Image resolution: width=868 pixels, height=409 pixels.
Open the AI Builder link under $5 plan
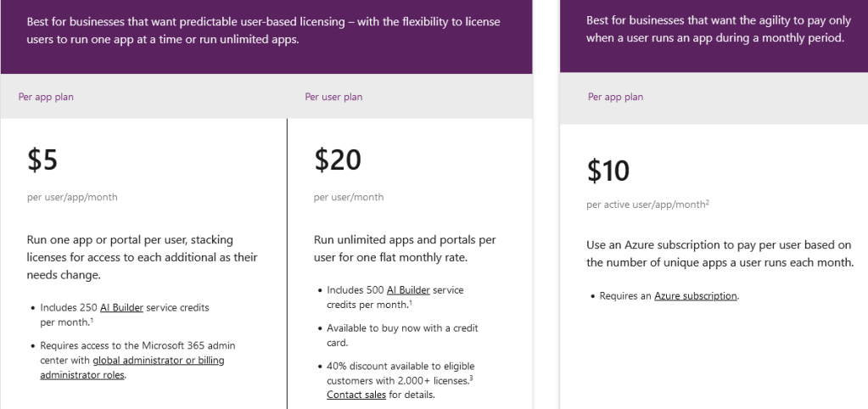[x=121, y=308]
